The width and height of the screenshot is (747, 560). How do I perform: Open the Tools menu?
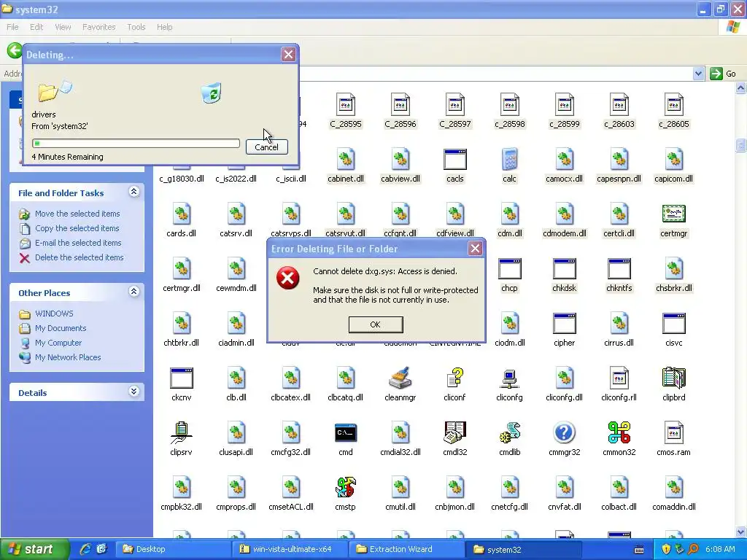click(x=136, y=27)
